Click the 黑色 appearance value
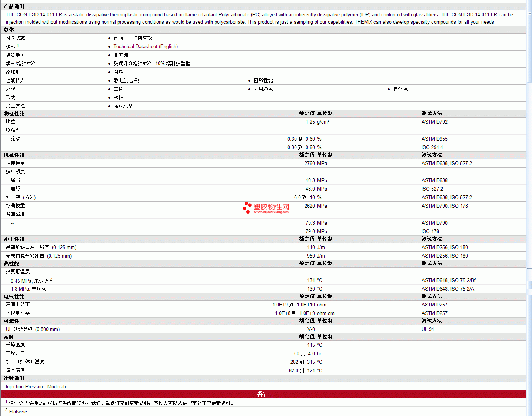The image size is (532, 416). pyautogui.click(x=118, y=89)
